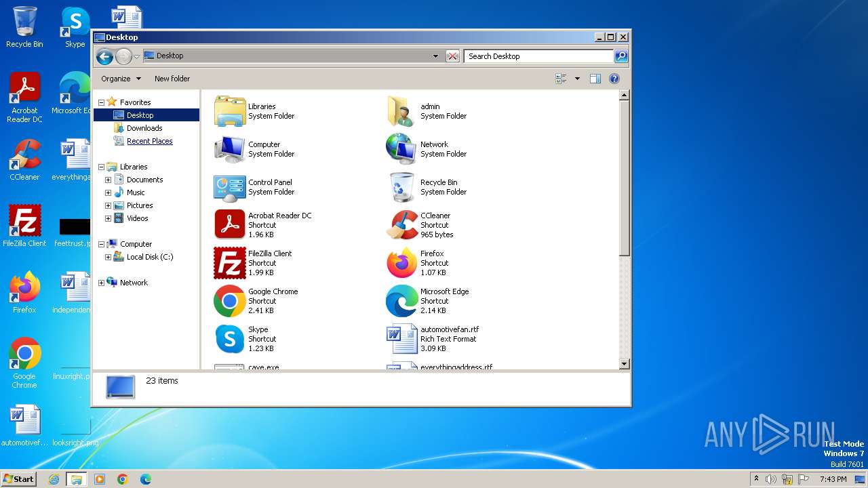Select Microsoft Edge shortcut in Explorer list
Image resolution: width=868 pixels, height=488 pixels.
point(401,301)
